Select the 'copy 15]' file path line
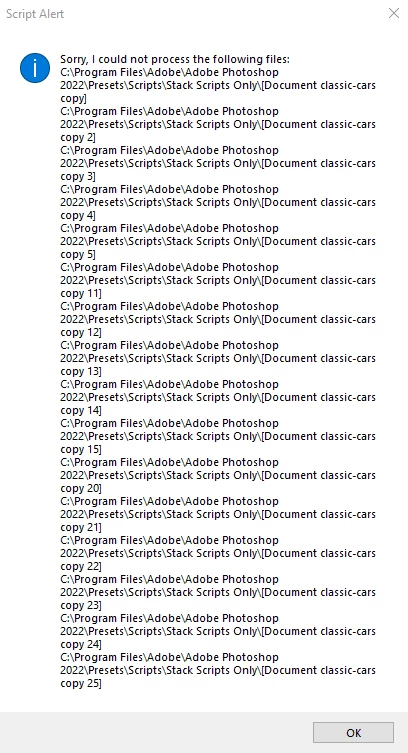This screenshot has height=753, width=408. coord(218,436)
